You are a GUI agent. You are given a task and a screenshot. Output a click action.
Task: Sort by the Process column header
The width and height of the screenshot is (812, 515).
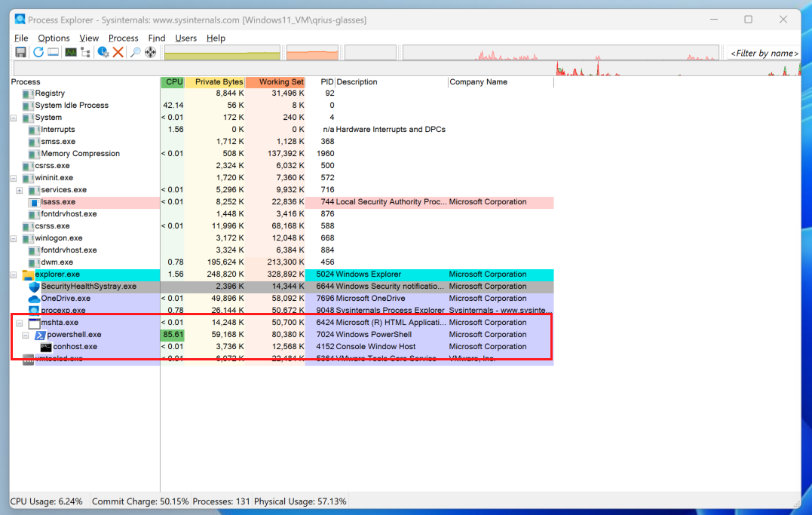tap(85, 82)
